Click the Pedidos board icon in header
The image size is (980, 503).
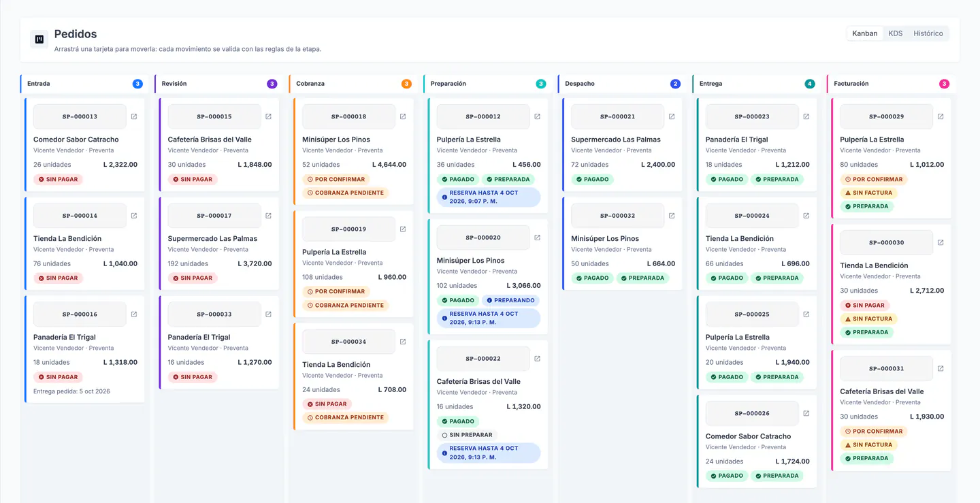point(39,39)
